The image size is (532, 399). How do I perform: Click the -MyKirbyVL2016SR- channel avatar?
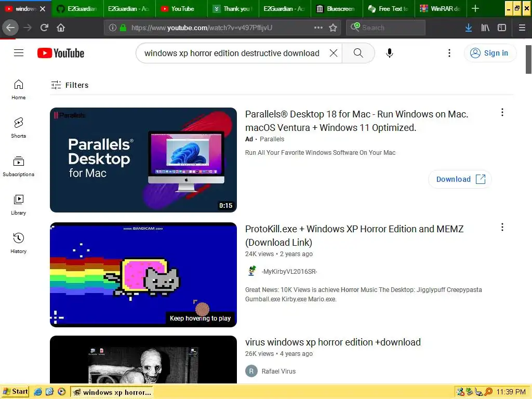[251, 271]
